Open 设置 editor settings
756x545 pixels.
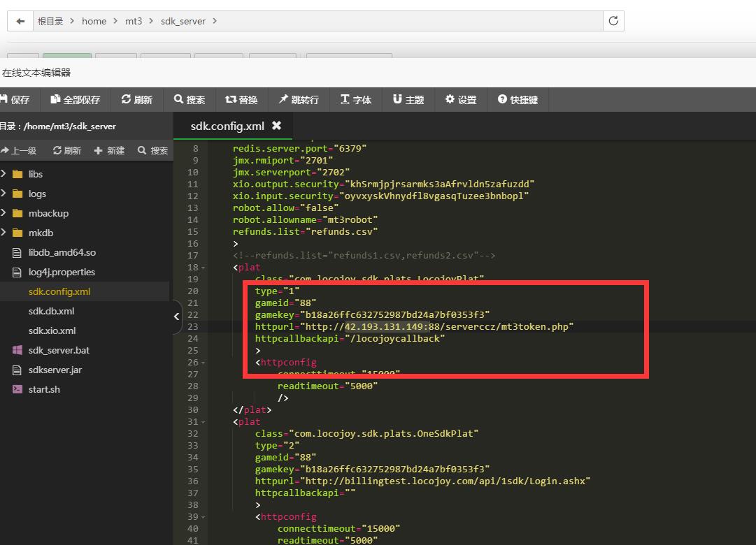coord(461,100)
